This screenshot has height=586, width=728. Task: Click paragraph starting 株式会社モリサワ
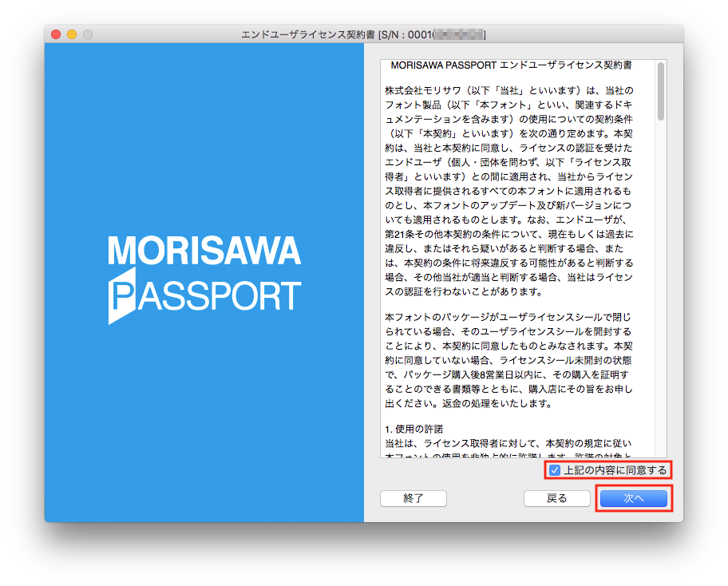click(x=508, y=191)
